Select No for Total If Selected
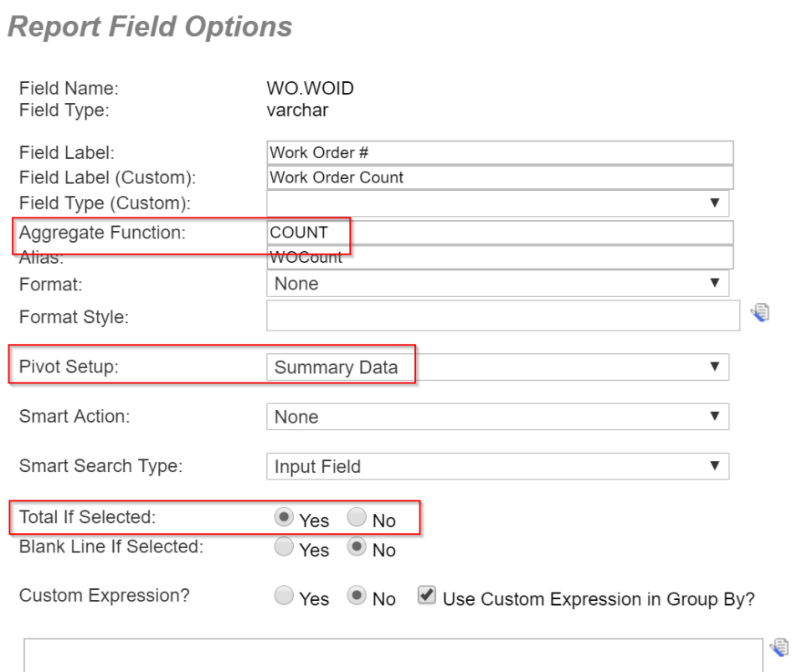The height and width of the screenshot is (672, 797). [357, 517]
